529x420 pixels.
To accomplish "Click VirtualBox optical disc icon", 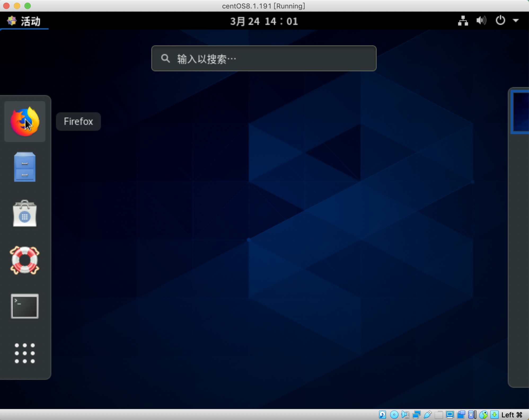I will click(394, 414).
